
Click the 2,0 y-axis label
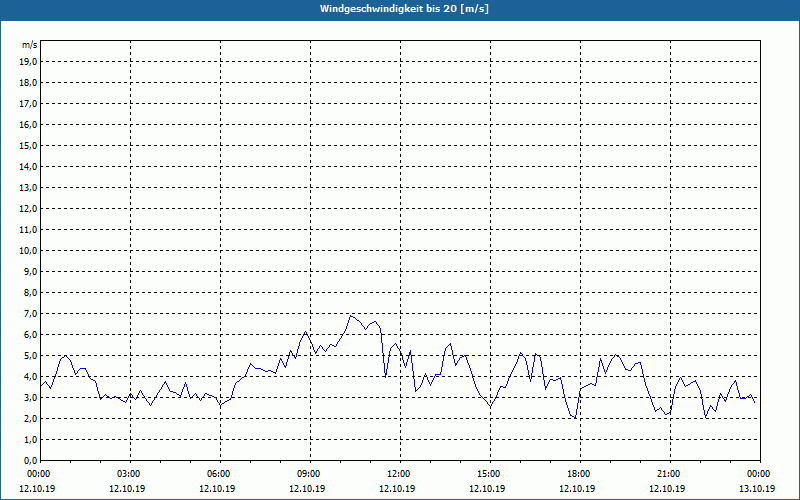[30, 418]
